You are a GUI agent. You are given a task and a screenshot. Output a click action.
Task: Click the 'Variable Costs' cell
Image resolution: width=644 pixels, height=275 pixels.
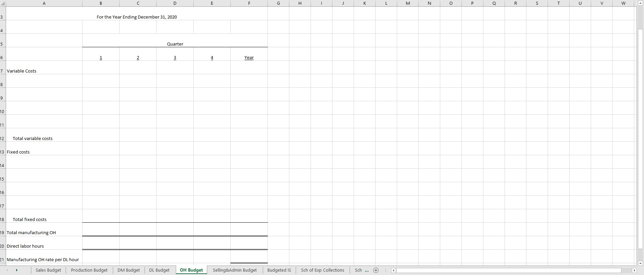pos(44,67)
